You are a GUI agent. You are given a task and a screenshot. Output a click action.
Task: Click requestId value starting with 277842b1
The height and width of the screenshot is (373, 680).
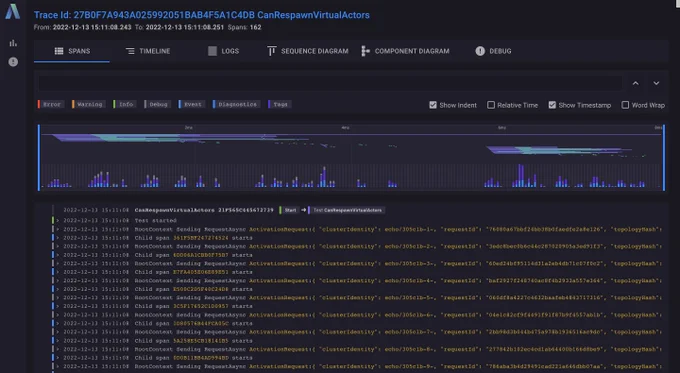pyautogui.click(x=546, y=349)
